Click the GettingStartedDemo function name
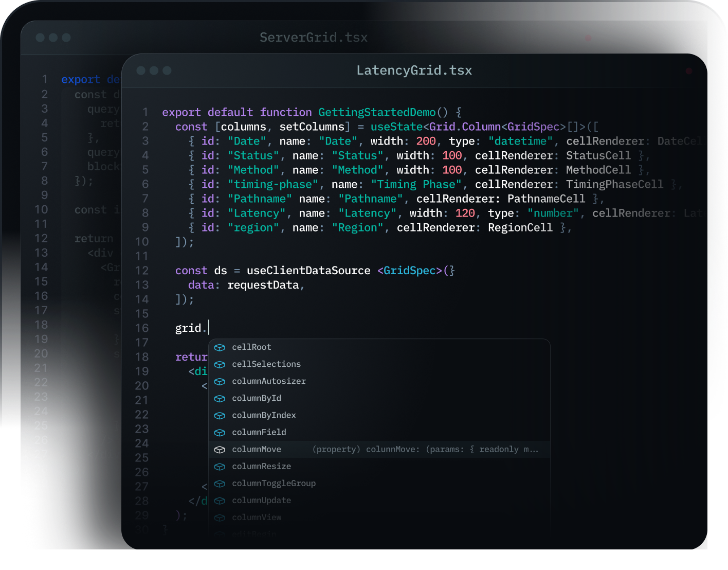 [377, 112]
